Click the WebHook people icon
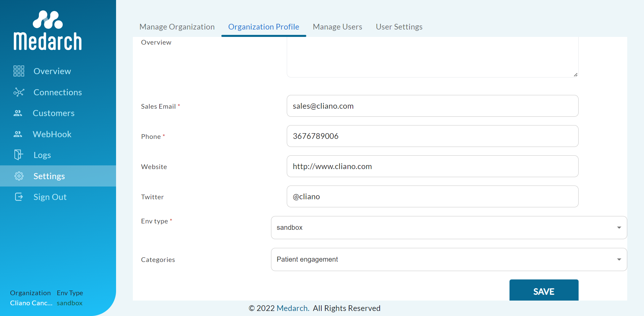 click(18, 134)
